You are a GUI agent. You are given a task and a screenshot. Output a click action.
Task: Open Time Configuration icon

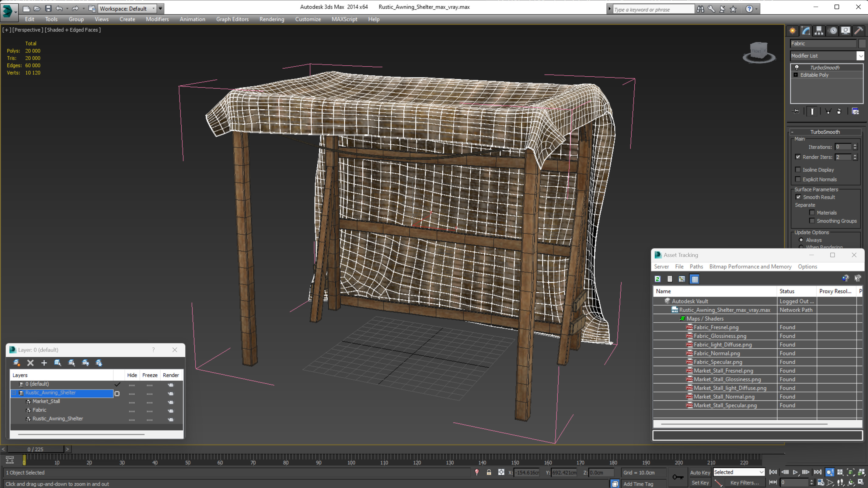pos(821,482)
